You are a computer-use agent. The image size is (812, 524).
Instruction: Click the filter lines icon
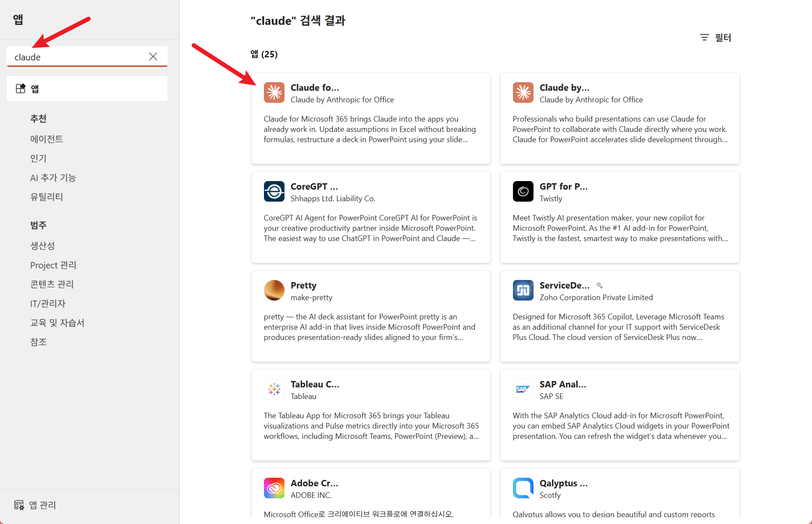point(704,38)
